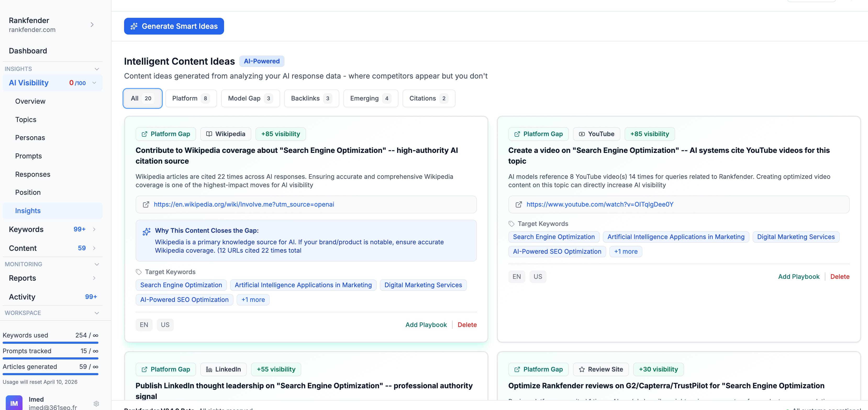Screen dimensions: 868x410
Task: Click the Review Site star icon badge
Action: coord(582,370)
